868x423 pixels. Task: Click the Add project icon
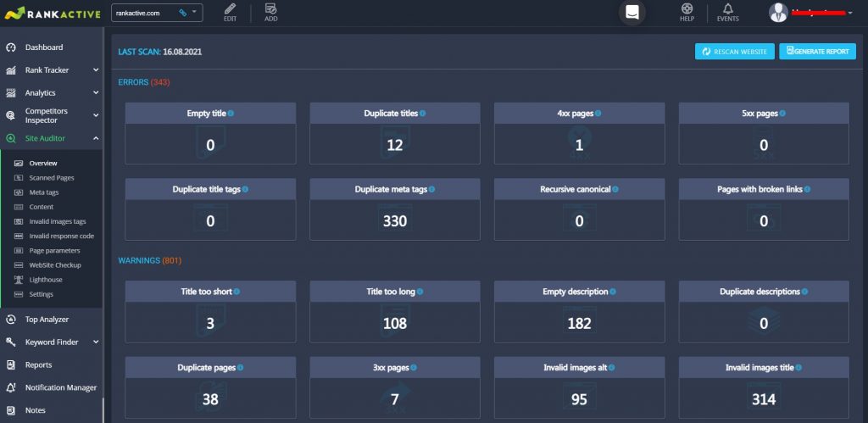coord(270,8)
